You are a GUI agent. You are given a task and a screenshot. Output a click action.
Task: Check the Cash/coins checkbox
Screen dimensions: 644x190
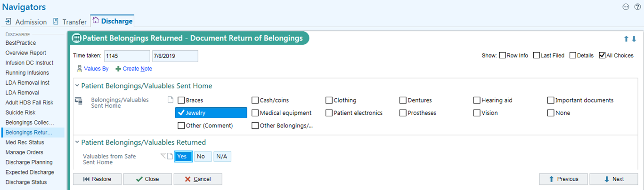(255, 100)
